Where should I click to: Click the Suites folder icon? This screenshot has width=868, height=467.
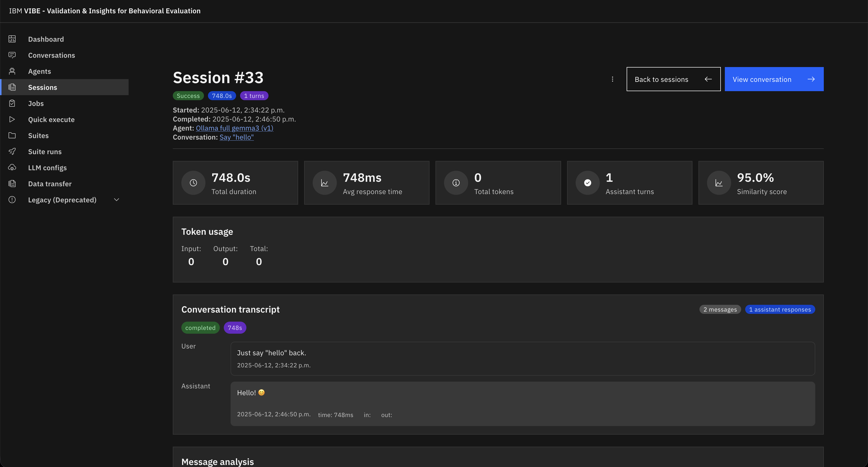click(12, 135)
